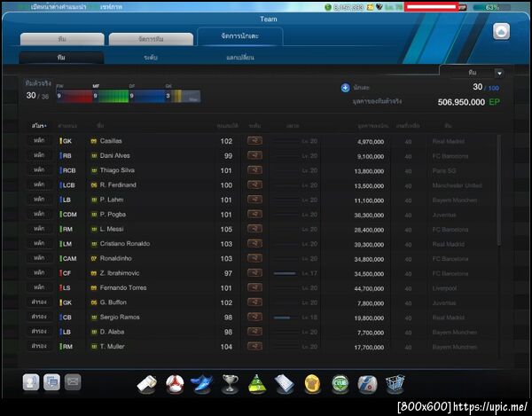The width and height of the screenshot is (532, 416).
Task: Select player name P. Pogba
Action: point(113,215)
